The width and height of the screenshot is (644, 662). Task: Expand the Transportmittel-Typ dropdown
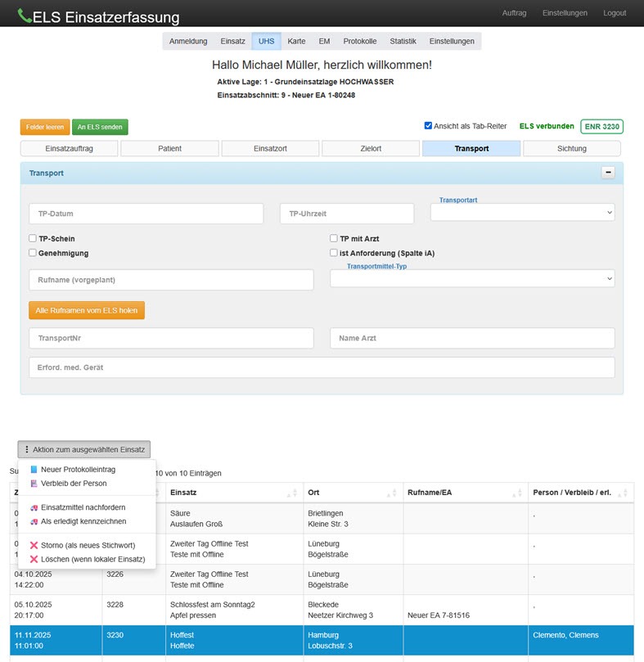pyautogui.click(x=472, y=279)
